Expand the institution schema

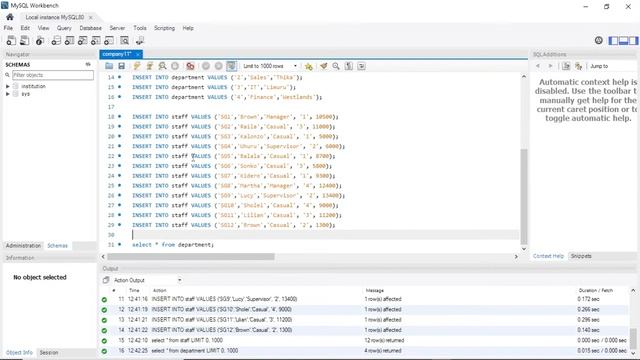click(x=7, y=86)
